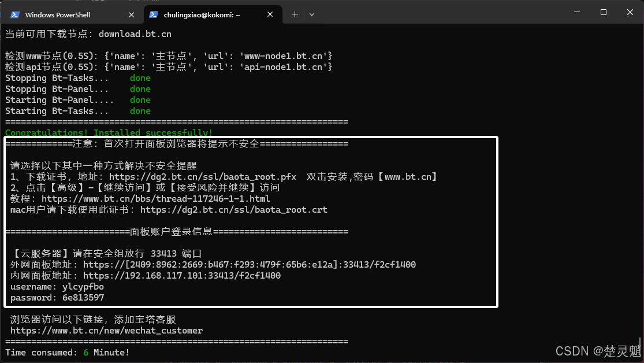The height and width of the screenshot is (363, 644).
Task: Click the port number 33413 text
Action: pyautogui.click(x=163, y=254)
